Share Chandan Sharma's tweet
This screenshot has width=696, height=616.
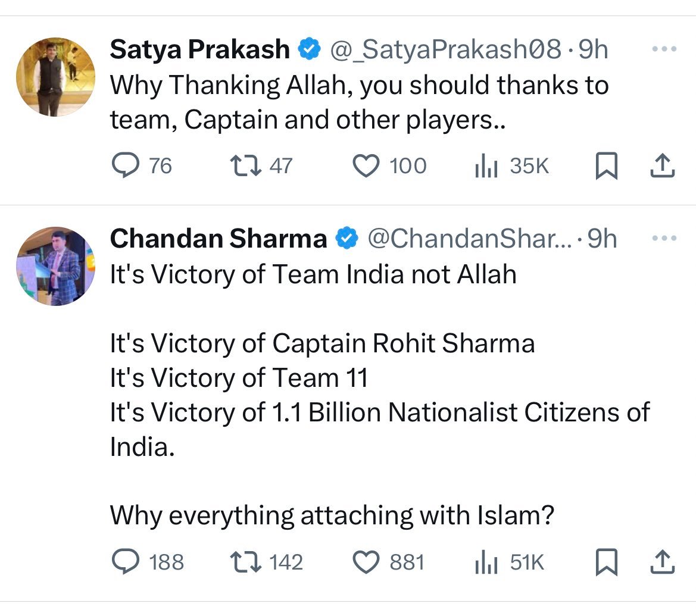[663, 562]
